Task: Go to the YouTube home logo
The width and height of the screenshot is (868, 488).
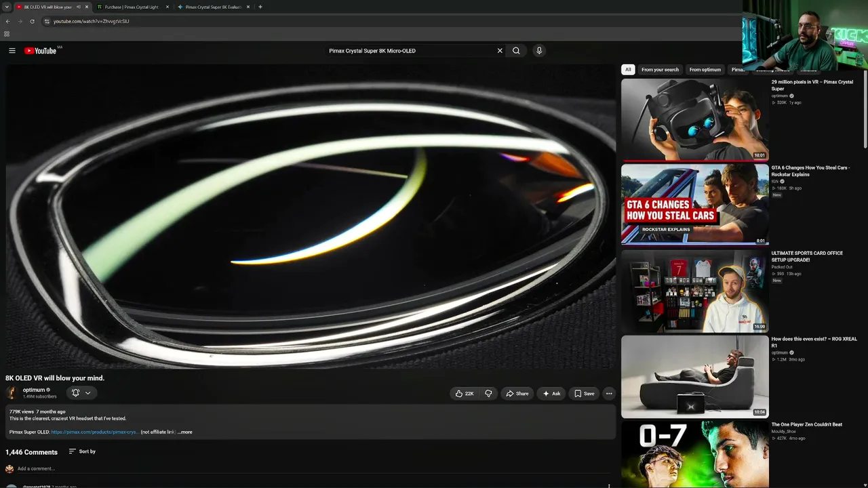Action: tap(41, 51)
